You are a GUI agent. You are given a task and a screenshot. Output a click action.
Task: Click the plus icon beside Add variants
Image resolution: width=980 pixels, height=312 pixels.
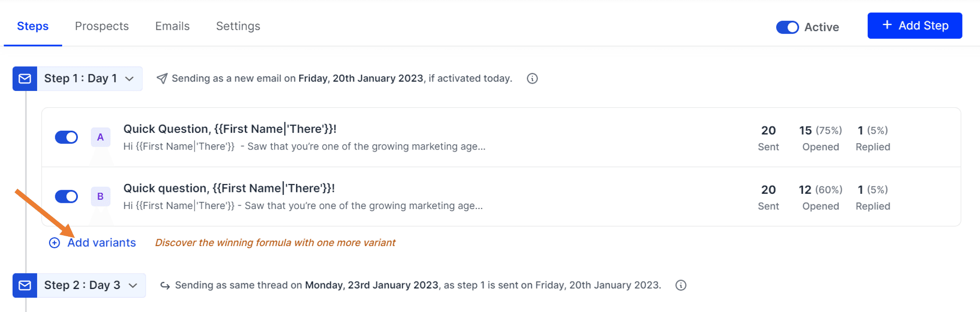[x=54, y=242]
